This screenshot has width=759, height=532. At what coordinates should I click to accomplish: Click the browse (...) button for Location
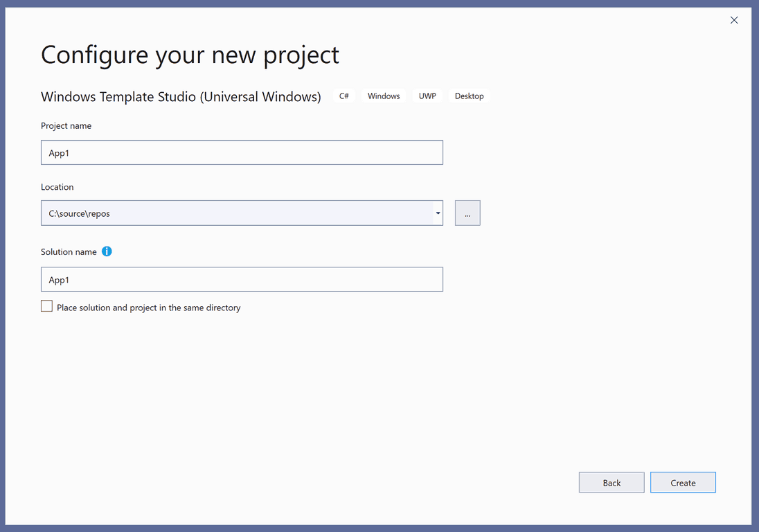click(x=467, y=213)
